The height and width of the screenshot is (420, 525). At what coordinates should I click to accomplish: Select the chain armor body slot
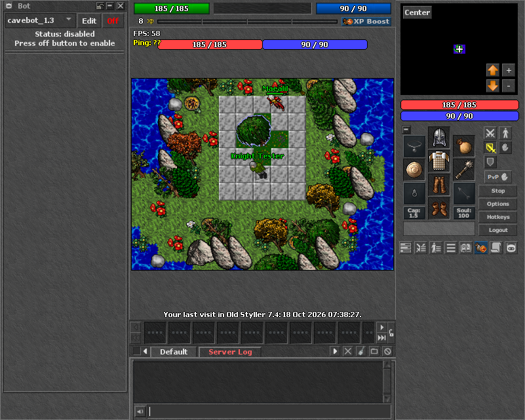(x=439, y=161)
